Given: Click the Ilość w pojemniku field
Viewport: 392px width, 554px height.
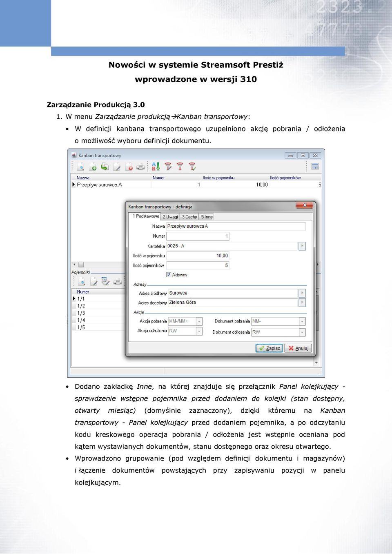Looking at the screenshot, I should (x=198, y=256).
